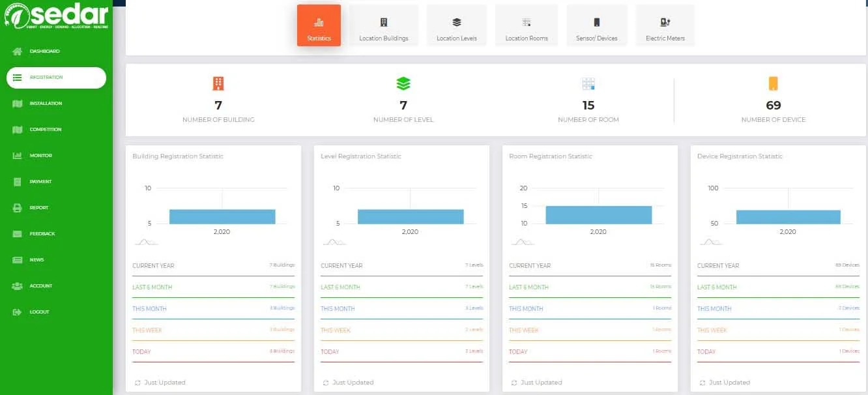Screen dimensions: 868x395
Task: Select the Location Levels tab
Action: click(456, 26)
